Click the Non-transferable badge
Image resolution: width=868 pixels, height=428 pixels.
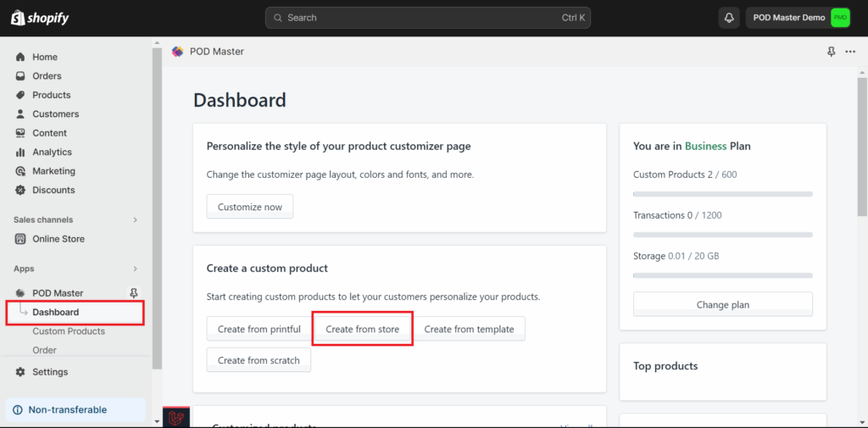(75, 409)
